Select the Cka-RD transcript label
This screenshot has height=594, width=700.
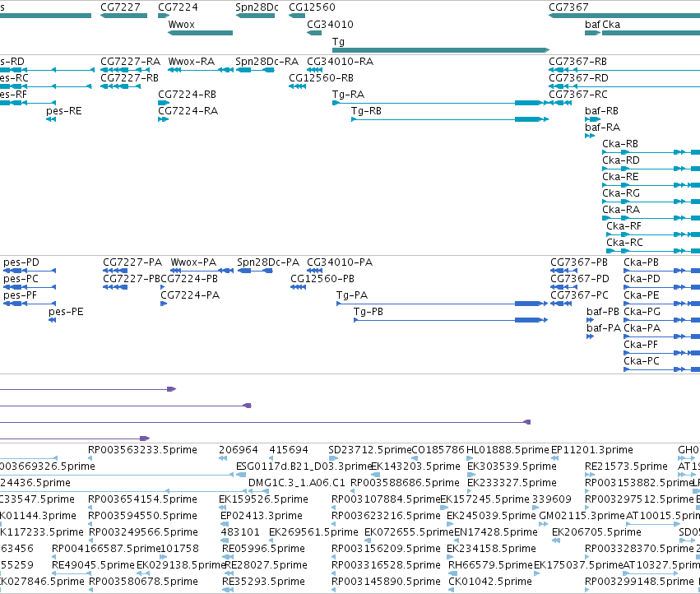click(x=620, y=160)
